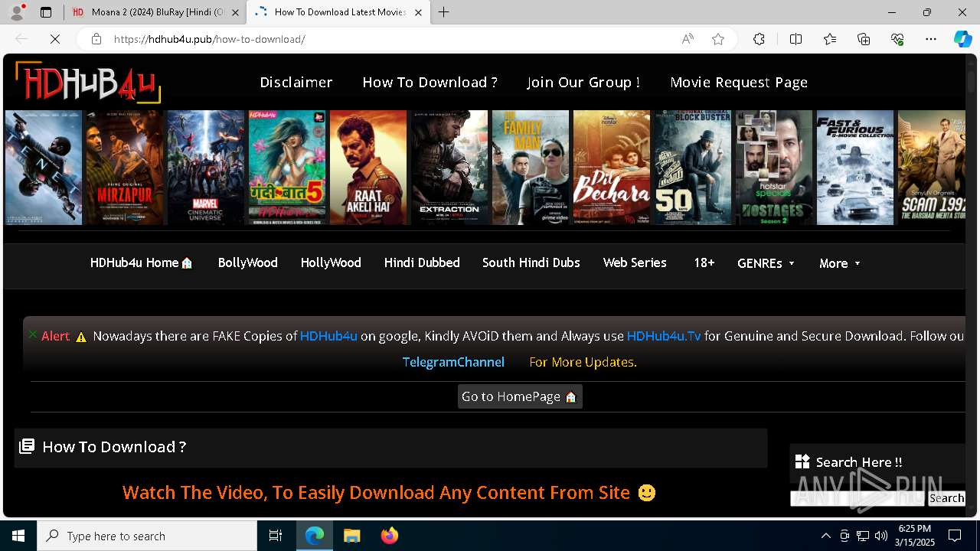Click the browser address bar URL
980x551 pixels.
point(210,39)
